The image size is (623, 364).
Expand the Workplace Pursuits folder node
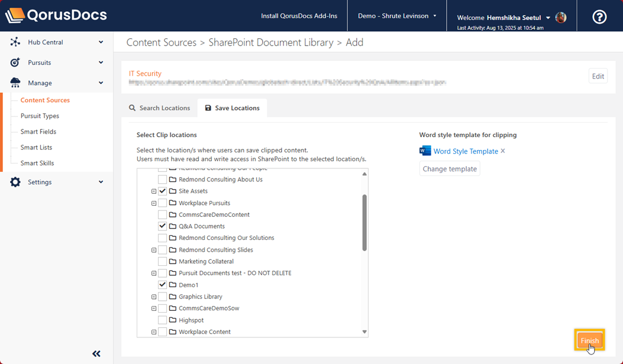(x=154, y=203)
